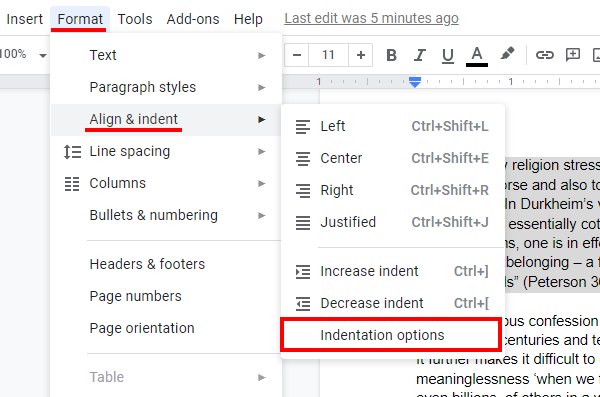Add a comment with the plus-bubble icon

[573, 55]
